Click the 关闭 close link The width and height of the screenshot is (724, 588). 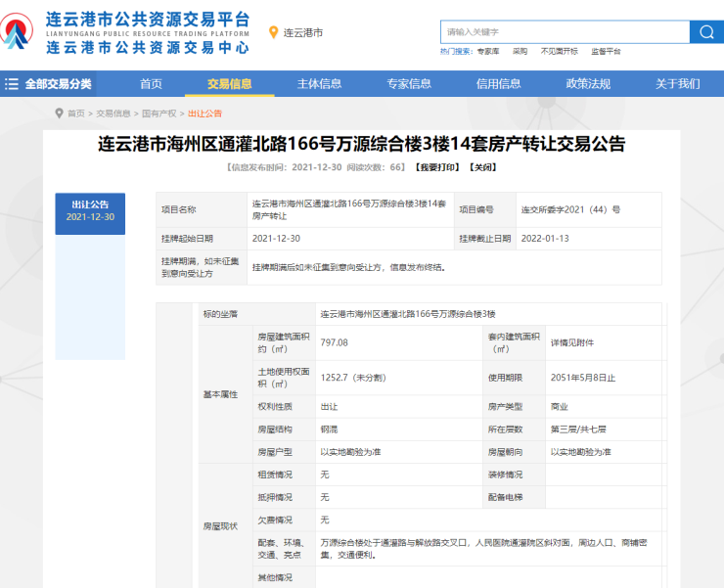pyautogui.click(x=483, y=167)
